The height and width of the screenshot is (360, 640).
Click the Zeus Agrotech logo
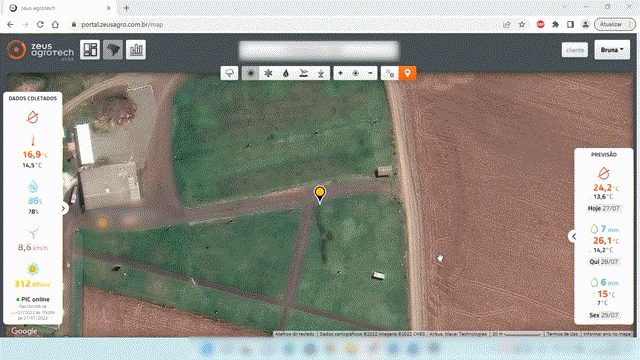(x=40, y=50)
